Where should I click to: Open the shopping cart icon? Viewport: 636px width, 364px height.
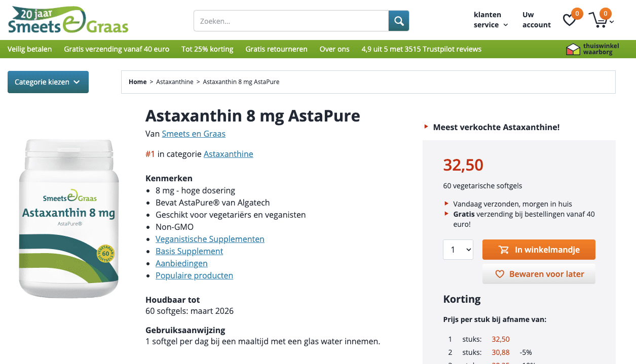pos(599,21)
